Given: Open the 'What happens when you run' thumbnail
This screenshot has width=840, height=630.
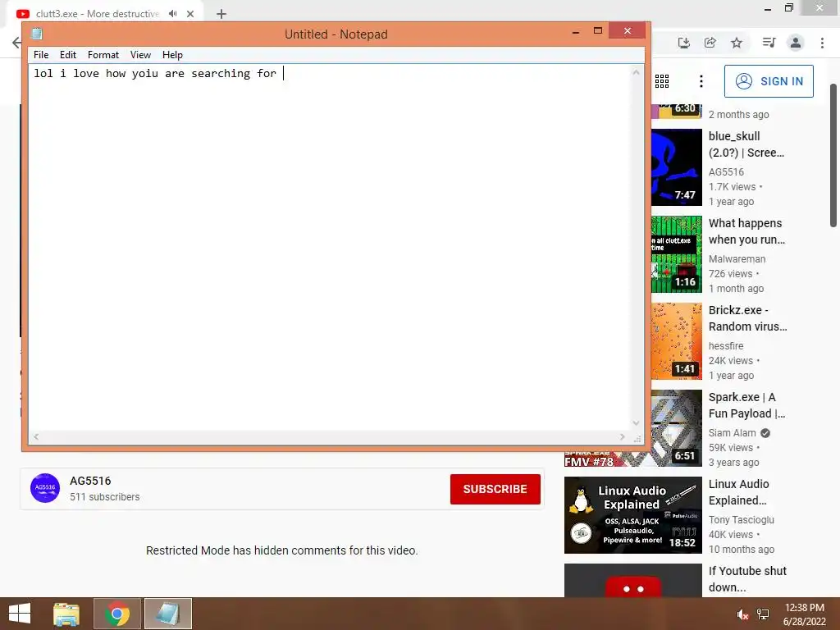Looking at the screenshot, I should [677, 254].
